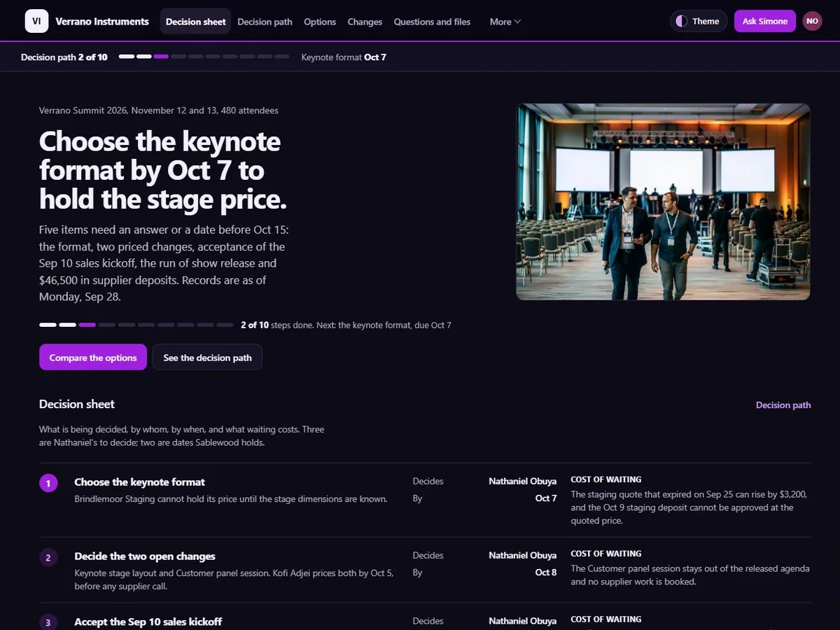
Task: Open the Decision path tab in the navbar
Action: coord(265,22)
